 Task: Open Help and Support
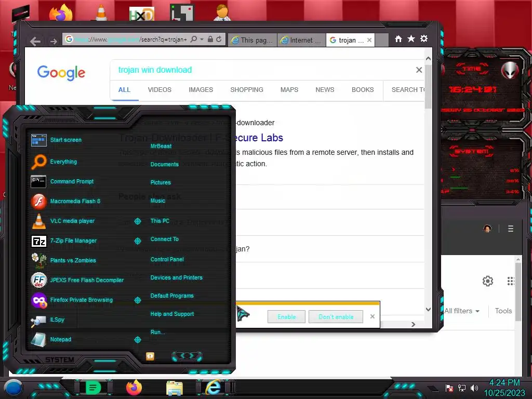click(x=172, y=314)
